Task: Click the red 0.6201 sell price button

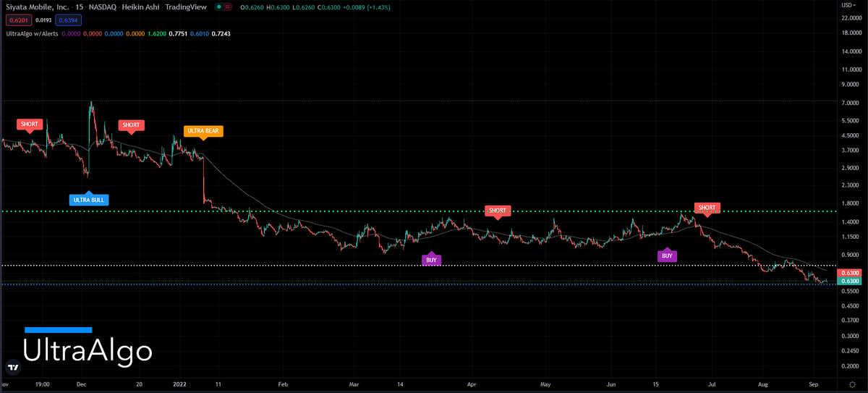Action: (17, 20)
